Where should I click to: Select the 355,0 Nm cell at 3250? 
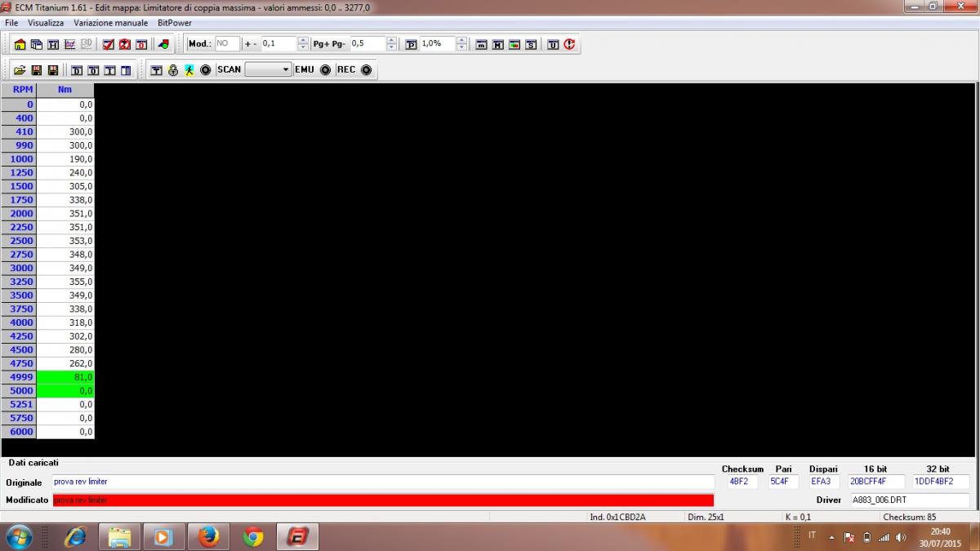coord(65,282)
